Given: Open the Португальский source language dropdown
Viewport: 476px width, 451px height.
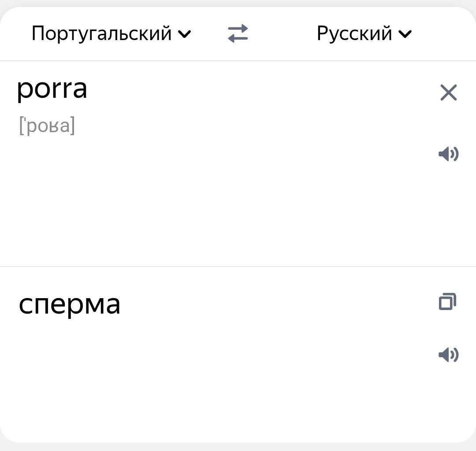Looking at the screenshot, I should pyautogui.click(x=112, y=33).
